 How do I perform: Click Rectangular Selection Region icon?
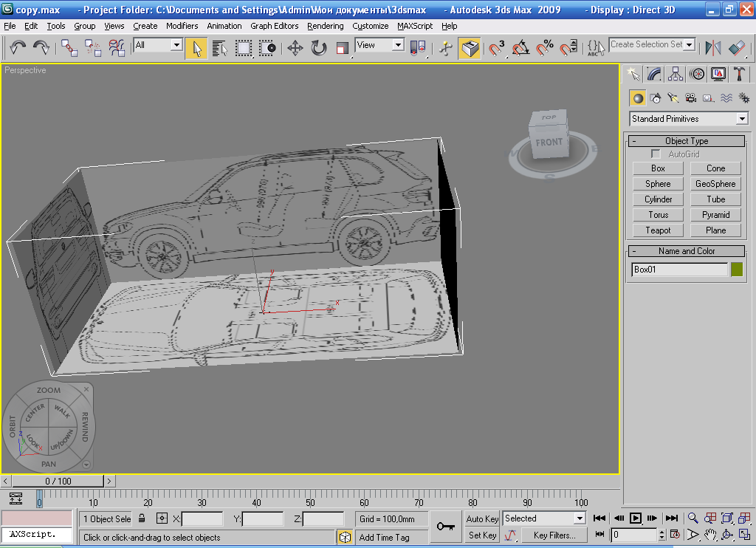click(x=244, y=48)
